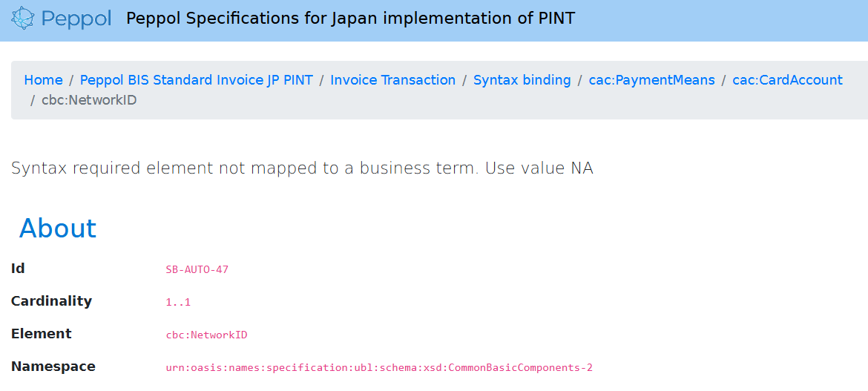Select the 1..1 cardinality value
The height and width of the screenshot is (391, 868).
coord(178,303)
